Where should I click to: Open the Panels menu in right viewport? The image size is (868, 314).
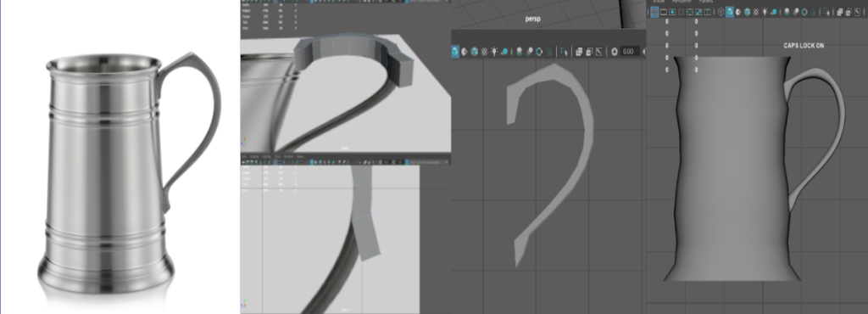click(x=706, y=1)
